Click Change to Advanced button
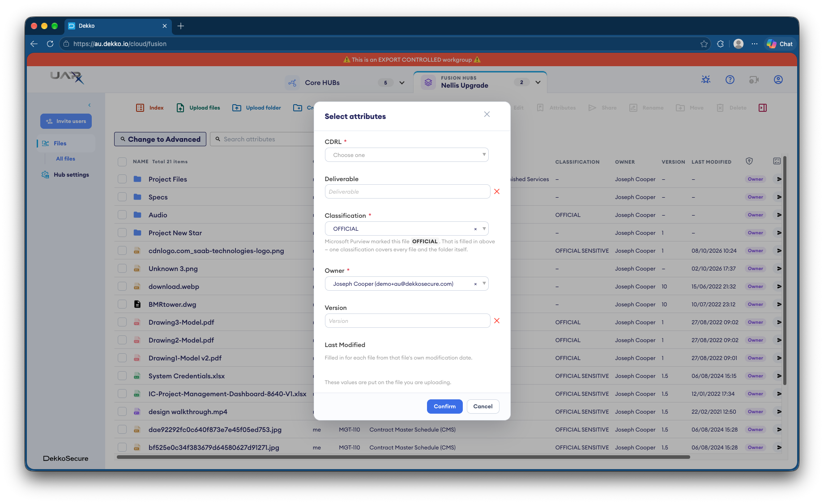This screenshot has height=504, width=824. tap(160, 139)
